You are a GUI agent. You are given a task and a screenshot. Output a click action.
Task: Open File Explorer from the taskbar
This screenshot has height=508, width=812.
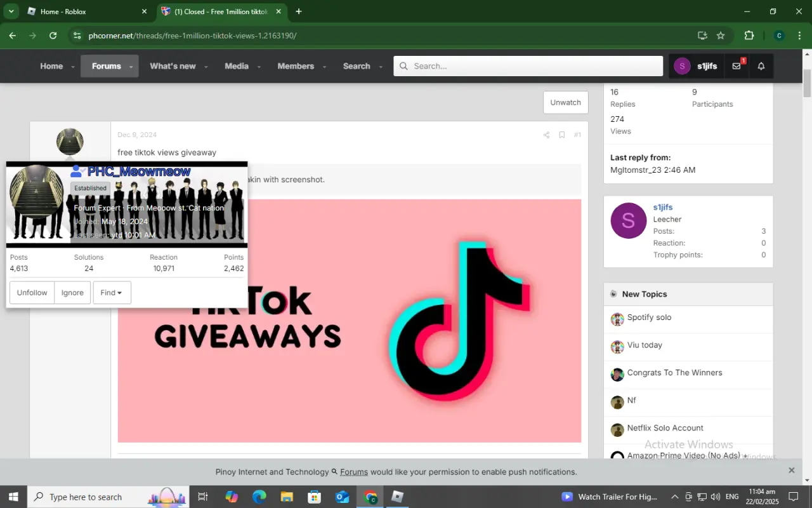287,497
